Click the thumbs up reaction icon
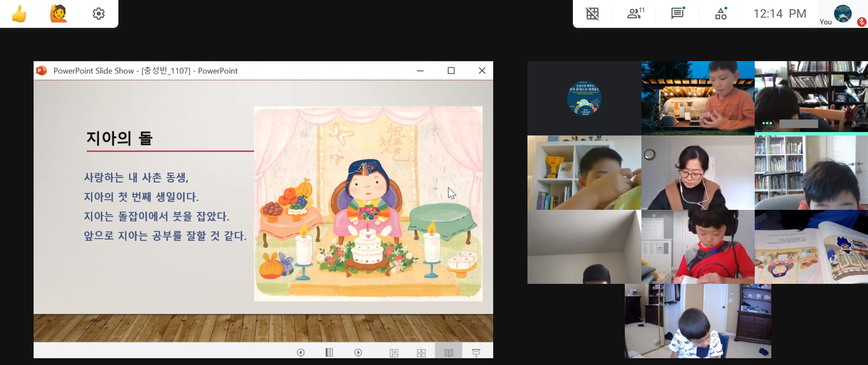Screen dimensions: 868x365 19,14
